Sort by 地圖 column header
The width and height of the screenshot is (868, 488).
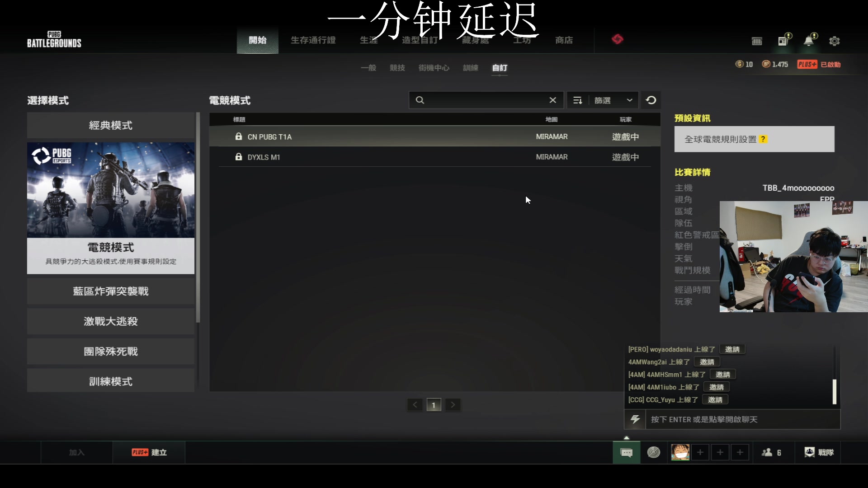(552, 119)
